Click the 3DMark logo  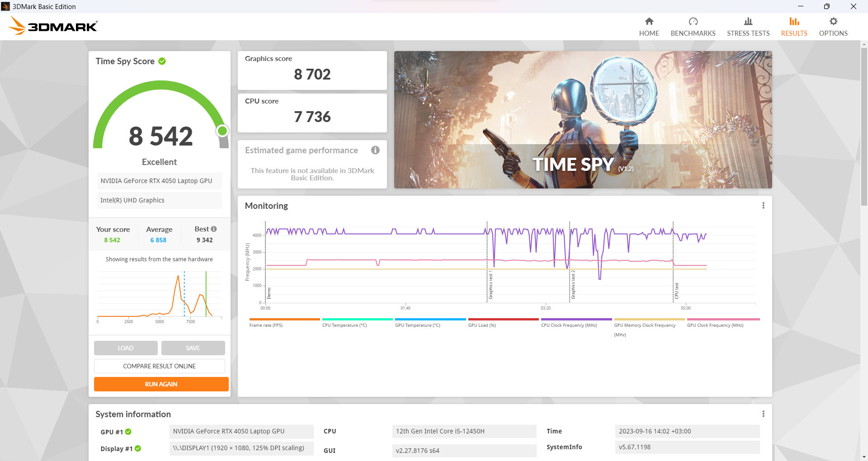click(x=53, y=26)
